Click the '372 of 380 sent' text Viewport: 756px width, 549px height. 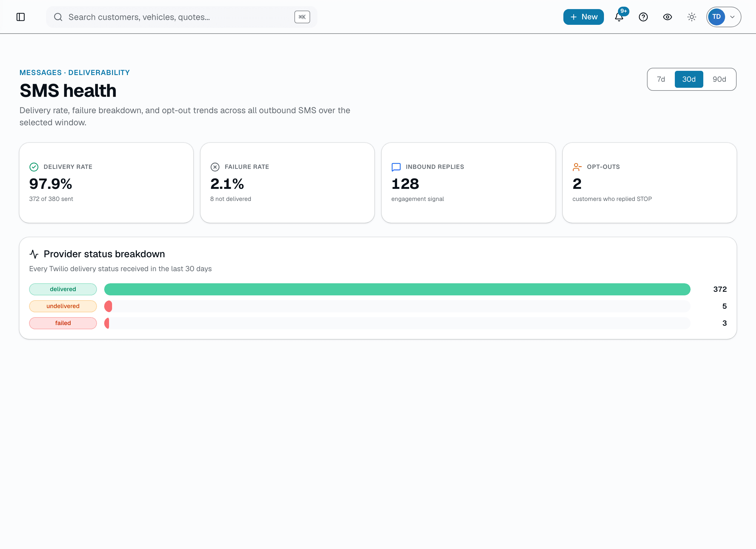51,199
